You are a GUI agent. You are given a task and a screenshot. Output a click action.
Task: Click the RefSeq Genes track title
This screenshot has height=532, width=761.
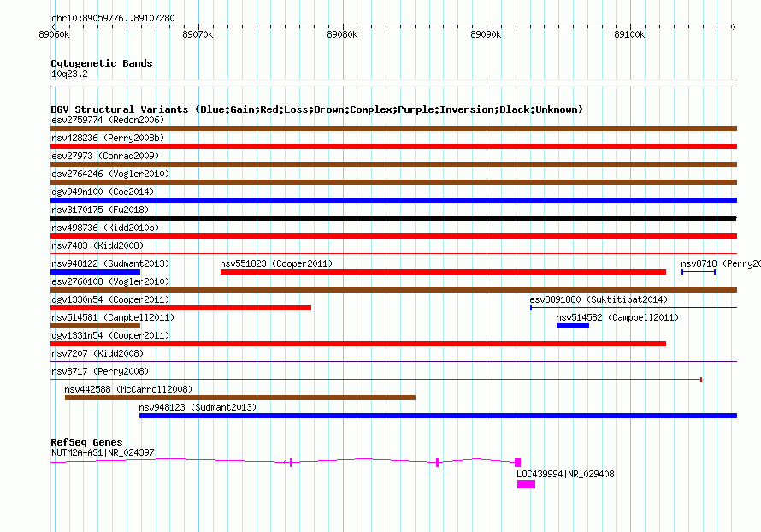(86, 442)
